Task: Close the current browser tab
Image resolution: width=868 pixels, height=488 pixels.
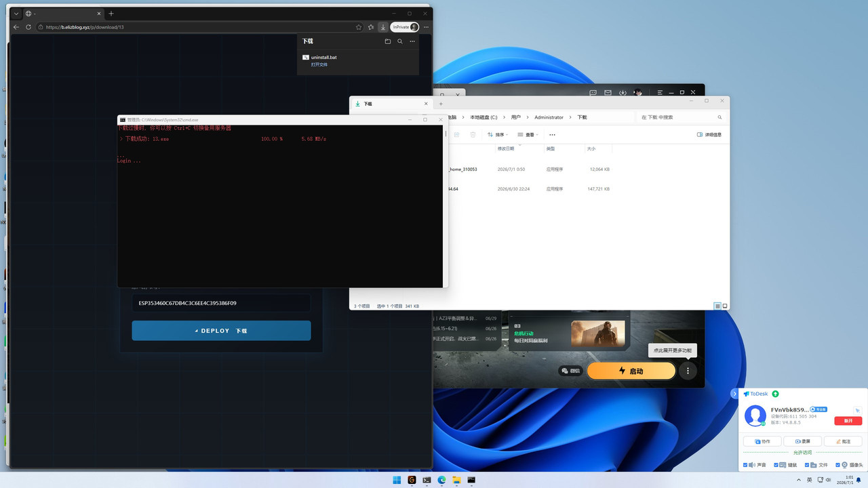Action: point(99,14)
